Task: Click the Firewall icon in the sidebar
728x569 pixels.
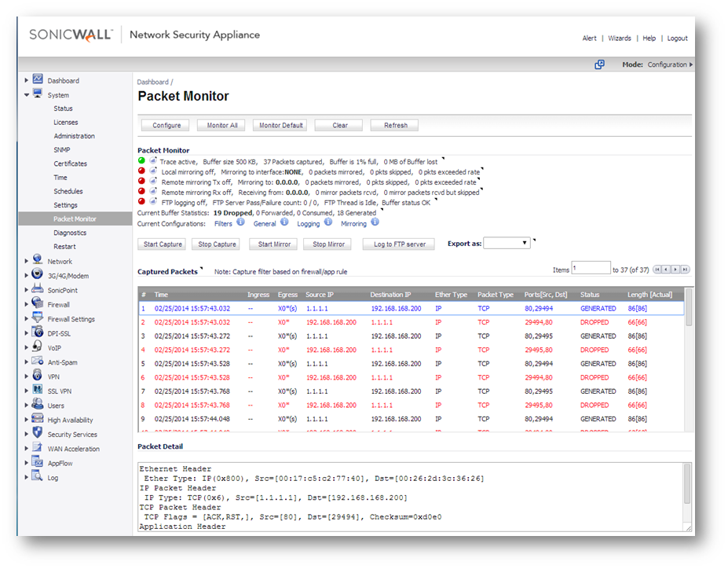Action: [x=37, y=304]
